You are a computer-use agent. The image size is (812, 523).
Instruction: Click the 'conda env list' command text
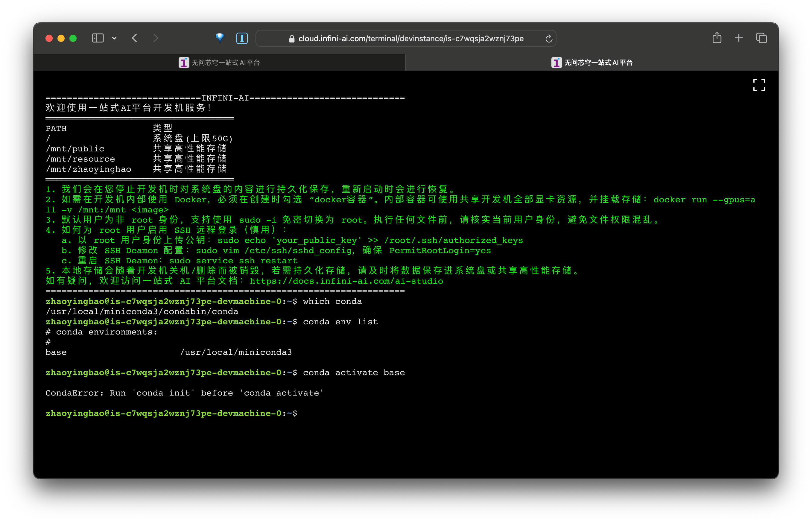click(340, 322)
